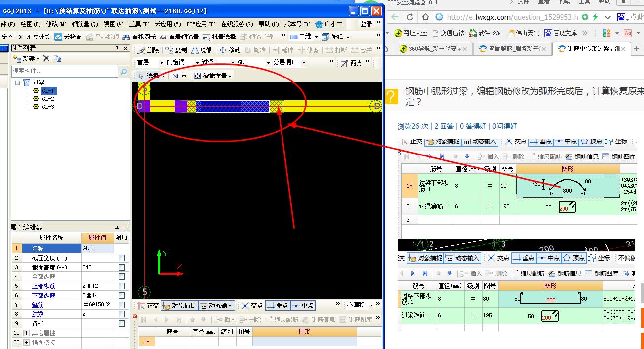Open new browser tab with plus
This screenshot has height=349, width=644.
[x=637, y=49]
